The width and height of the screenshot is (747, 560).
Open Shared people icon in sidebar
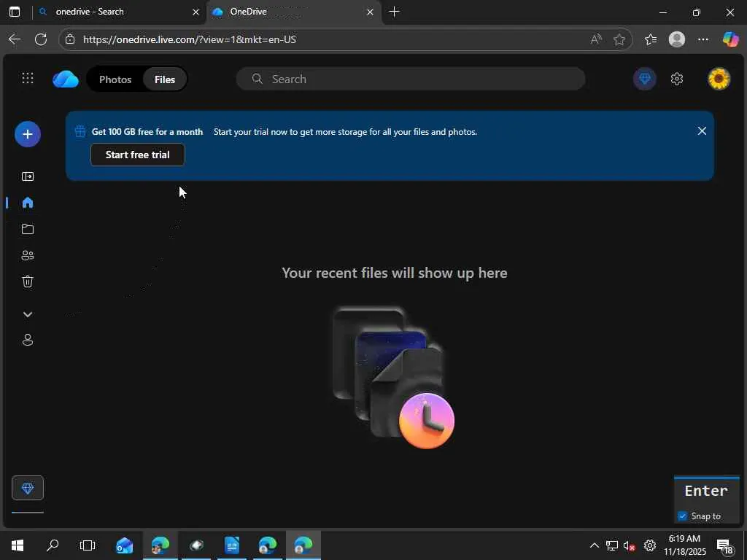tap(28, 255)
